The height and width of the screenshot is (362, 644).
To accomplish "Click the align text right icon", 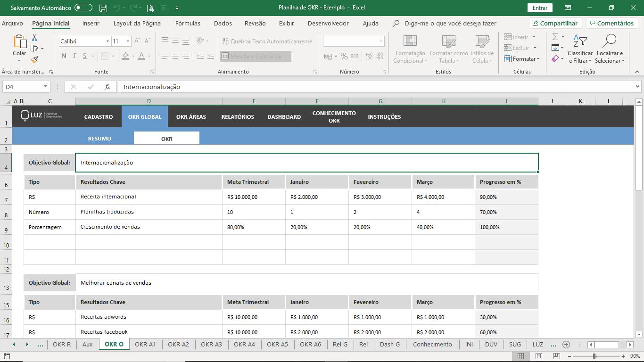I will click(186, 56).
